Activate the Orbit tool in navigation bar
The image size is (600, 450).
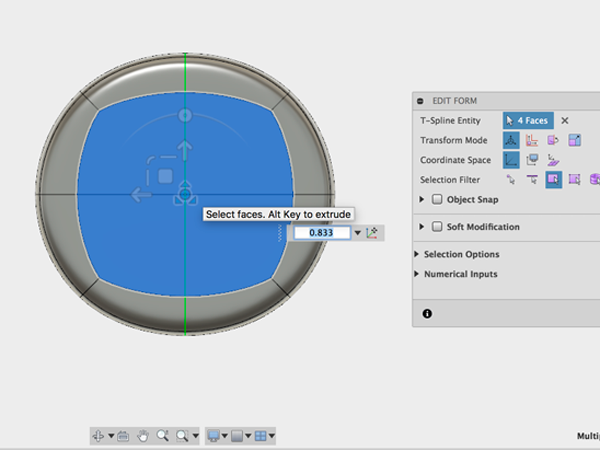pyautogui.click(x=98, y=436)
